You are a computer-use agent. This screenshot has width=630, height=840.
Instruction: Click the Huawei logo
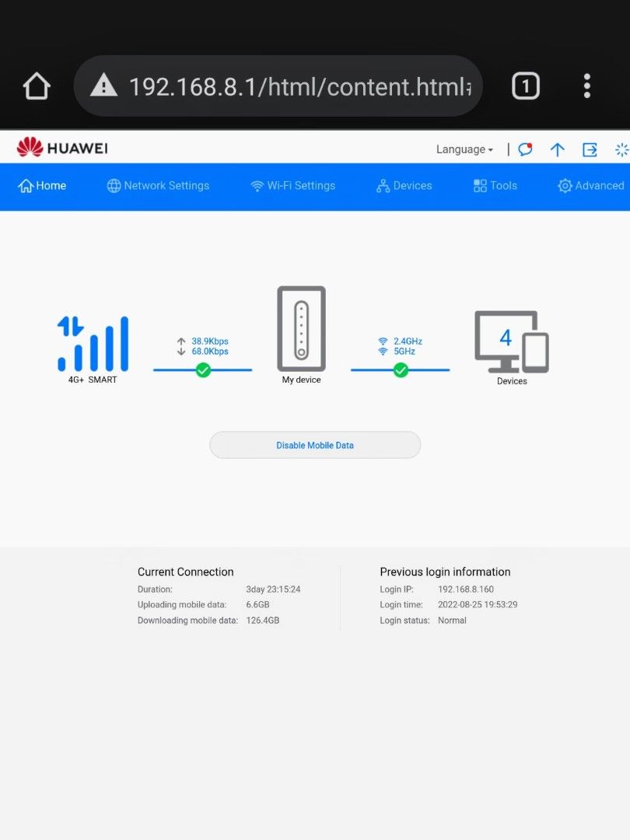point(62,147)
